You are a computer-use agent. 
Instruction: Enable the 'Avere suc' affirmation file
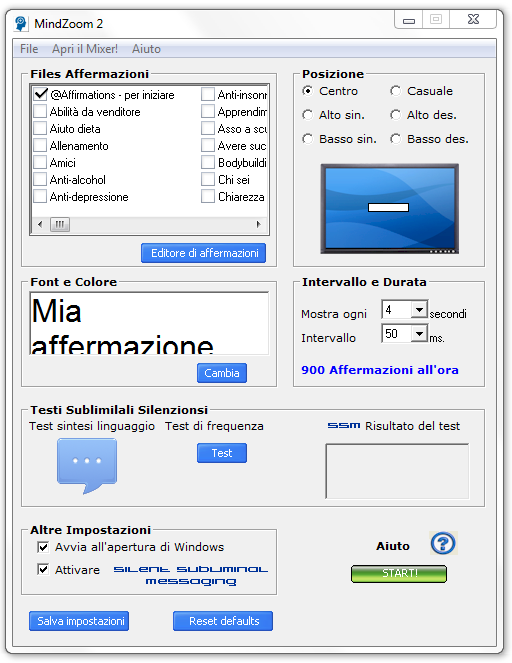click(208, 145)
